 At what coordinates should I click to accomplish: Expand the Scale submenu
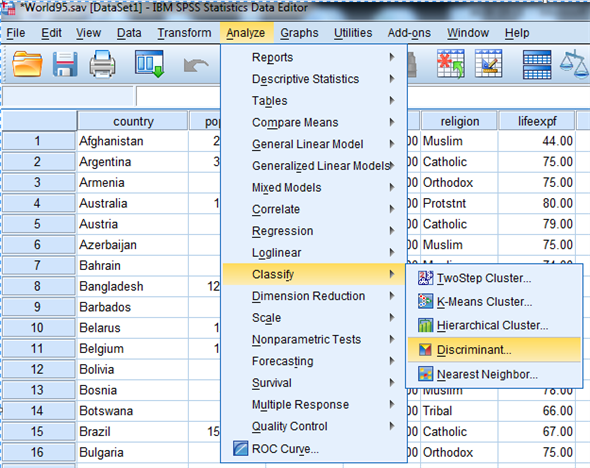(315, 318)
